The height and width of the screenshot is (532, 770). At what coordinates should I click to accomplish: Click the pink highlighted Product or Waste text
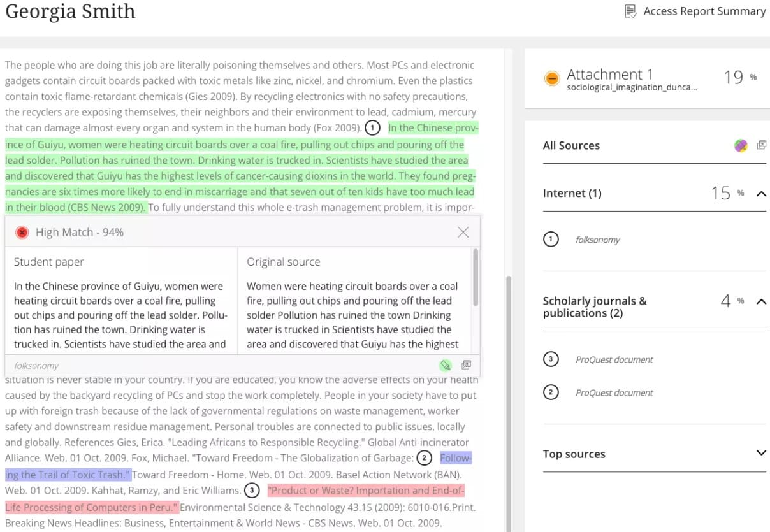click(x=366, y=491)
